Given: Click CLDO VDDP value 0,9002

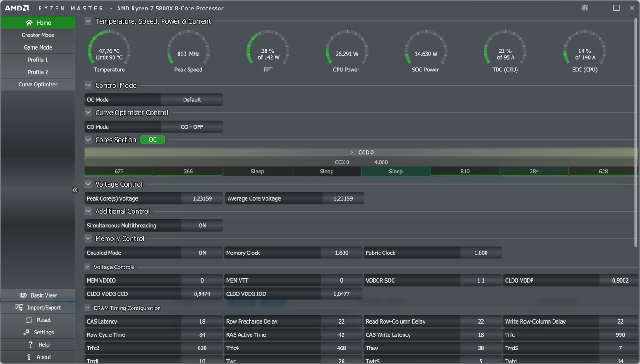Looking at the screenshot, I should pos(620,280).
